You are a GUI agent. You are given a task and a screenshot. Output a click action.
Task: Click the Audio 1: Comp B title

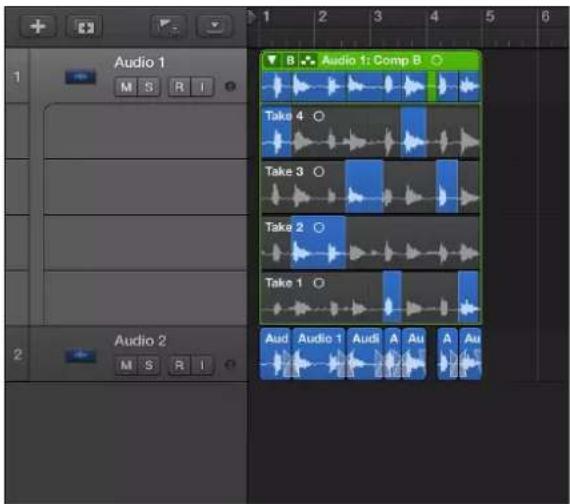click(371, 60)
